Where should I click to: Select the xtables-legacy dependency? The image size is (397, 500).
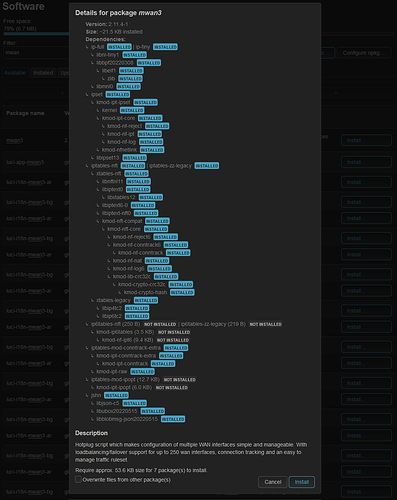tap(113, 300)
